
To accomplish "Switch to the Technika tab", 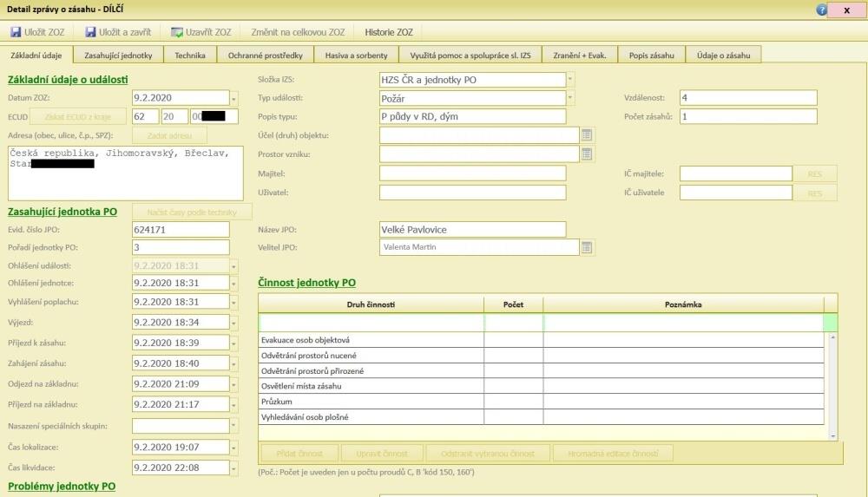I will tap(190, 56).
